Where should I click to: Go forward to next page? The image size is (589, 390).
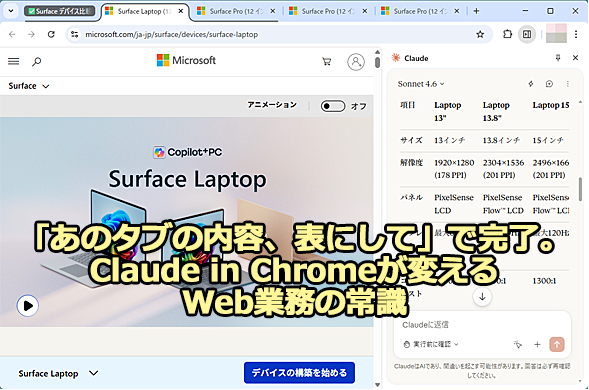pyautogui.click(x=32, y=35)
